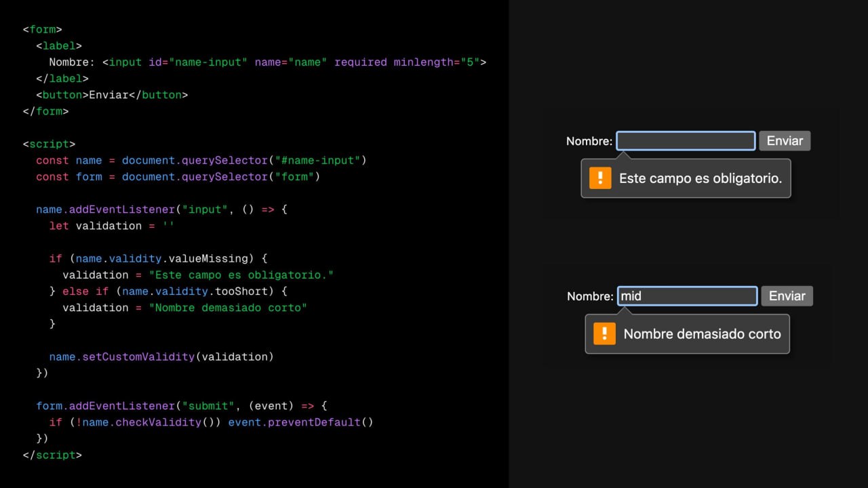Screen dimensions: 868x488
Task: Click the closing </script> tag
Action: [x=52, y=455]
